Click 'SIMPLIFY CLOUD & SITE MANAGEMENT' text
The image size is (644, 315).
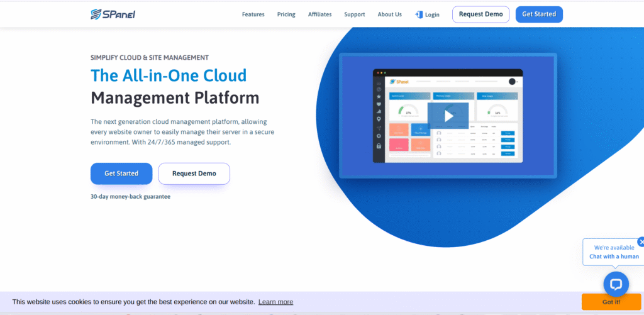(x=150, y=58)
